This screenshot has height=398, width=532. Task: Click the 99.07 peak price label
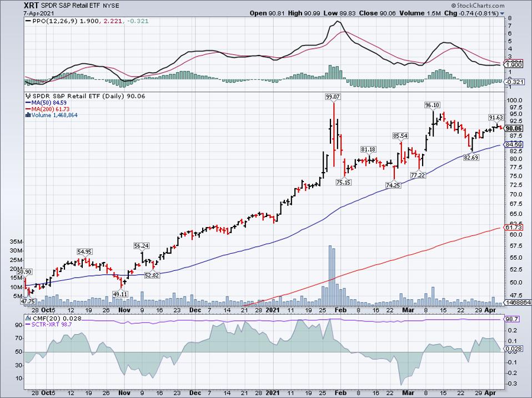[x=333, y=97]
